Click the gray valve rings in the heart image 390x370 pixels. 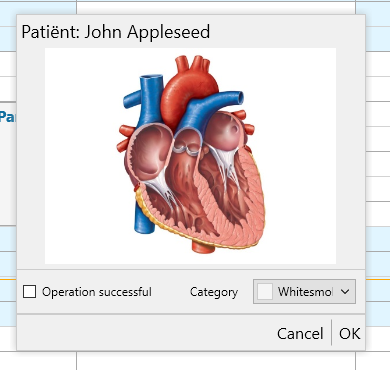[186, 150]
